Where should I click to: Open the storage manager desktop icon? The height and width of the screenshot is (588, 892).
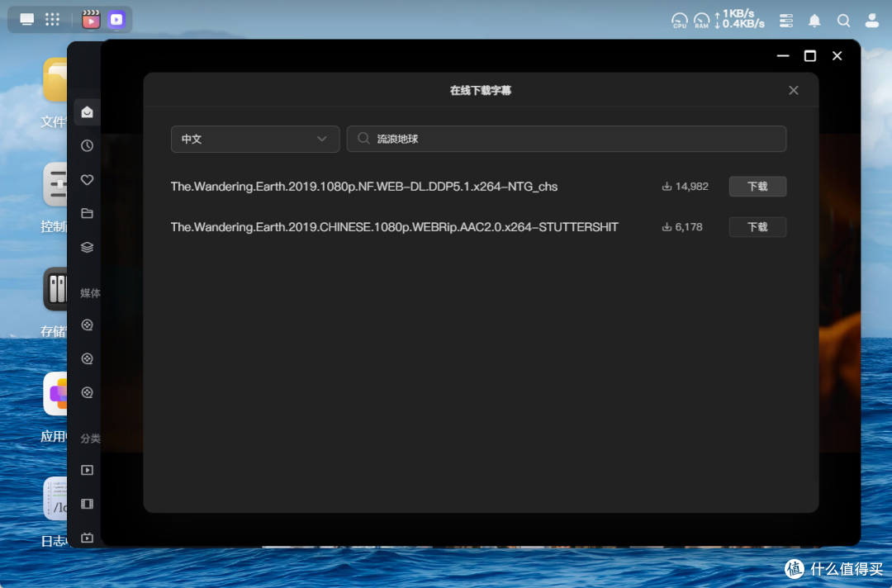[x=55, y=289]
